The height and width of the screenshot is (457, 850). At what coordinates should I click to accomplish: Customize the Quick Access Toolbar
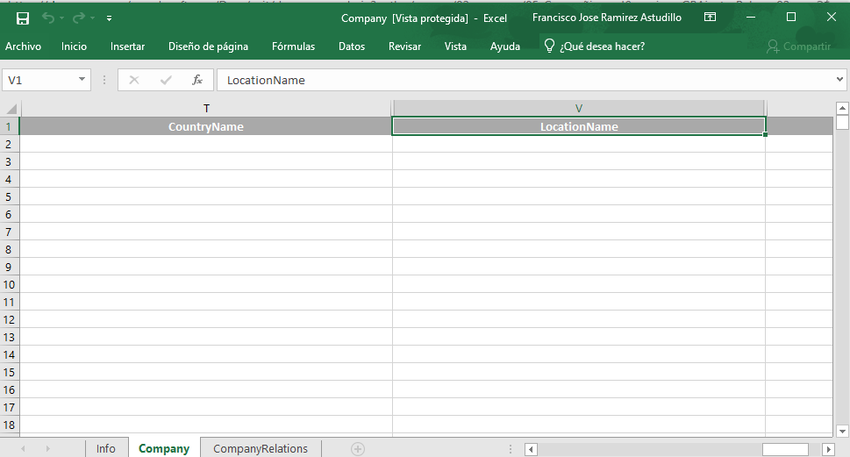pos(109,18)
